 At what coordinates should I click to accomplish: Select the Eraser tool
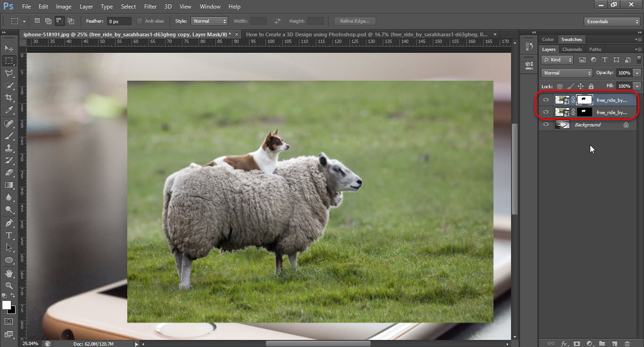point(9,173)
